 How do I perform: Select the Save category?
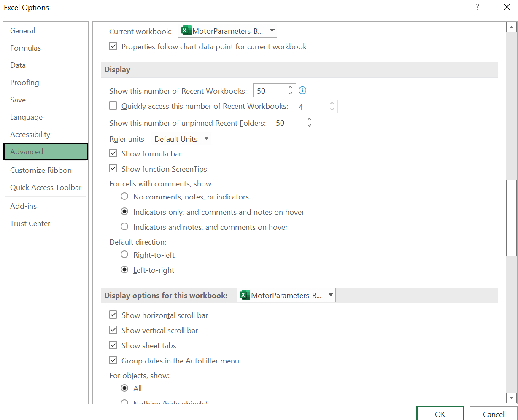46,100
